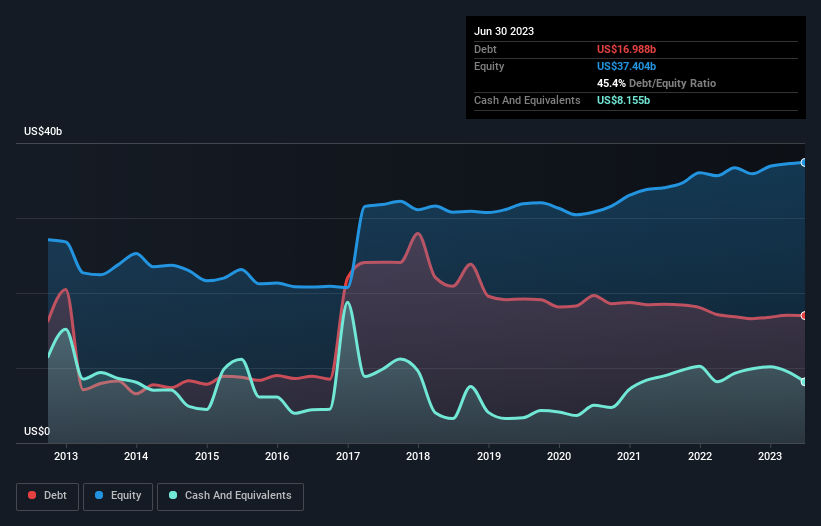The image size is (821, 526).
Task: Click the 2017 x-axis label
Action: [x=348, y=457]
